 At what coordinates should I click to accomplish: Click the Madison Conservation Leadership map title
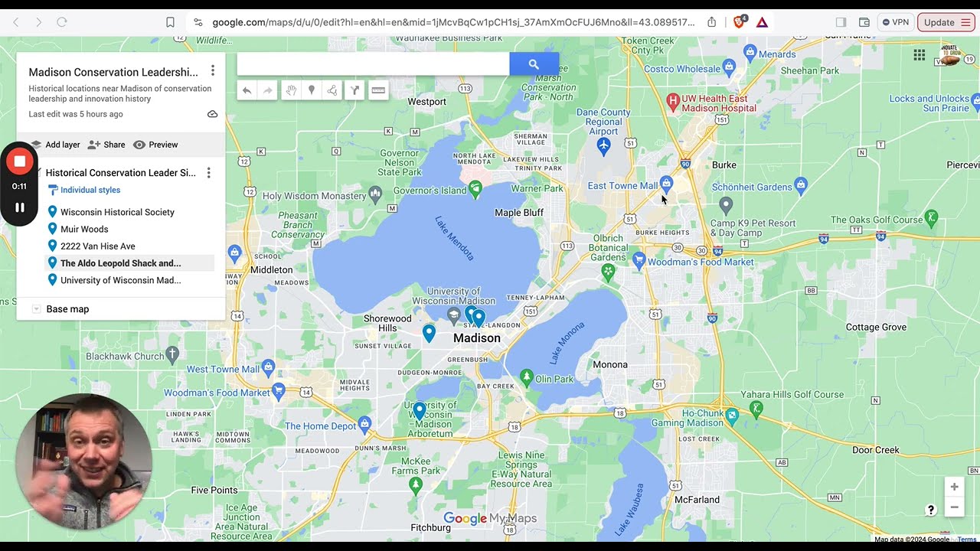coord(113,72)
